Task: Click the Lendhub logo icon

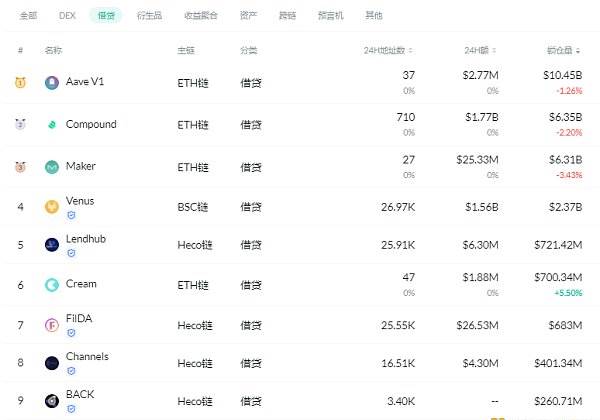Action: (52, 245)
